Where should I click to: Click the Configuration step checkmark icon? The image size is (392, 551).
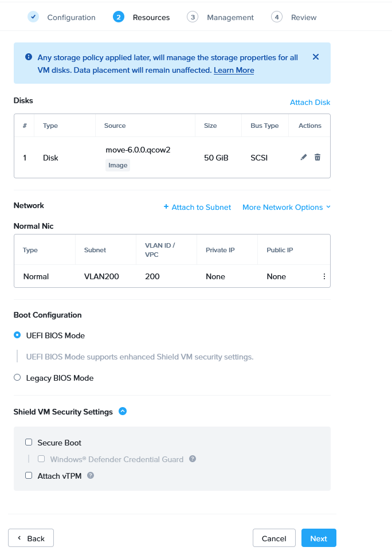33,17
